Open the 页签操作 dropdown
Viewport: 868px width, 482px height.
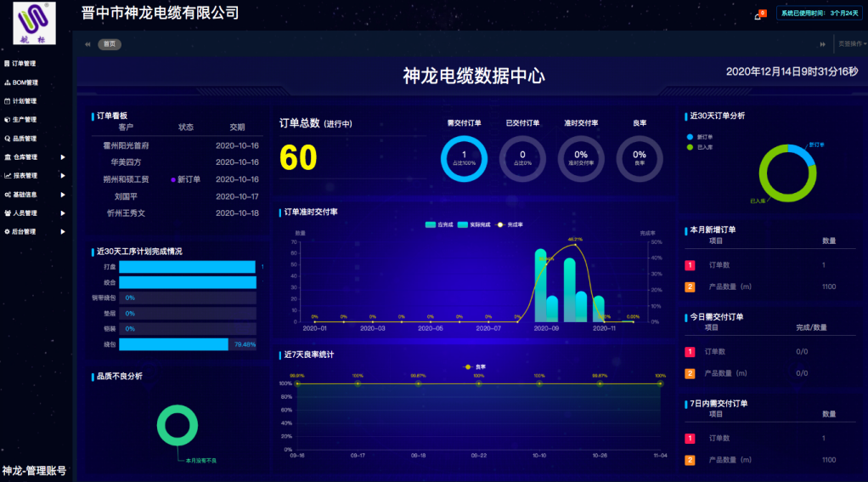852,43
